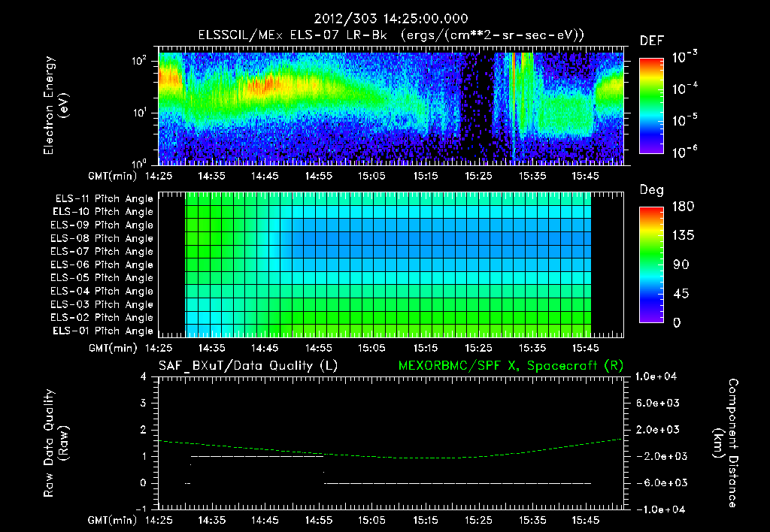Click the green MEXORBMC/SPF X, Spacecraft (R) label
Screen dimensions: 770x532
[x=511, y=366]
